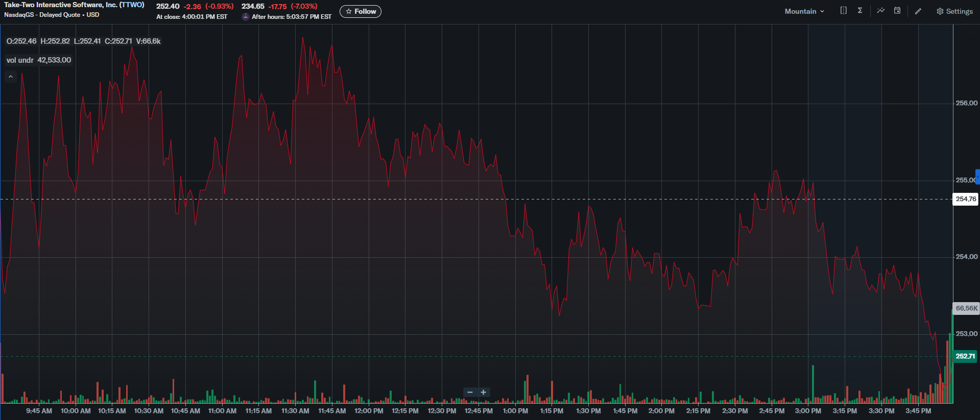Screen dimensions: 980x420
Task: Open the Mountain chart type dropdown
Action: pos(804,11)
